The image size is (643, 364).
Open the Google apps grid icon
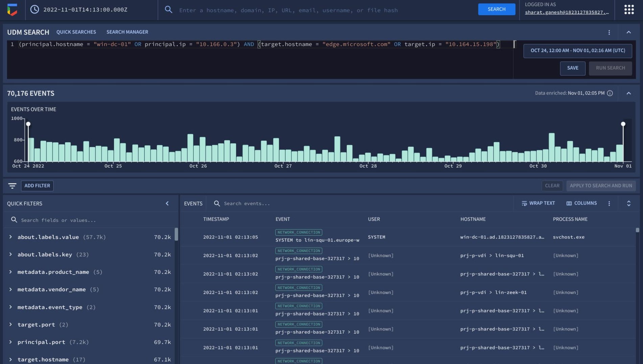pyautogui.click(x=629, y=9)
